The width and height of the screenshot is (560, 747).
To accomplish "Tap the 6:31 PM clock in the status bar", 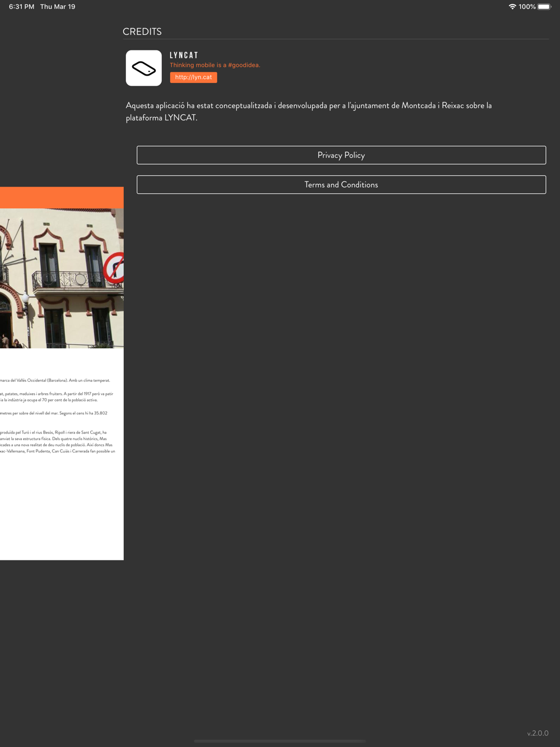I will click(x=21, y=7).
